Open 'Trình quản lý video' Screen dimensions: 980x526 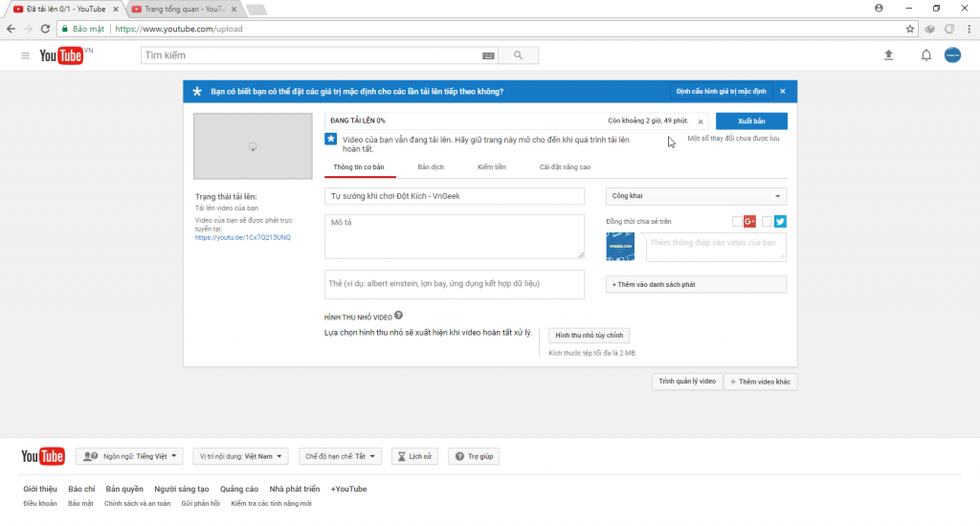687,381
